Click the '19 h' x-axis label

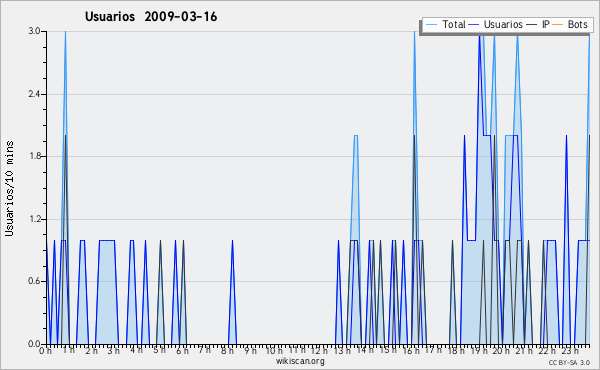[x=478, y=351]
